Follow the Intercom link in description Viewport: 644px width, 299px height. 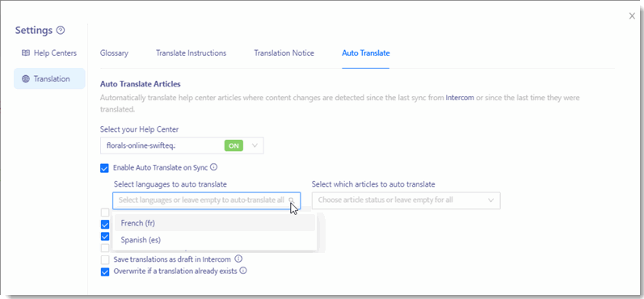pyautogui.click(x=460, y=98)
